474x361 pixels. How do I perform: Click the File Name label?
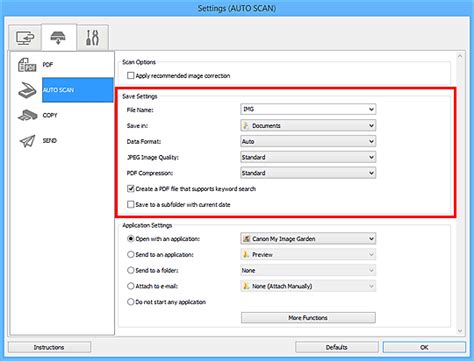140,110
